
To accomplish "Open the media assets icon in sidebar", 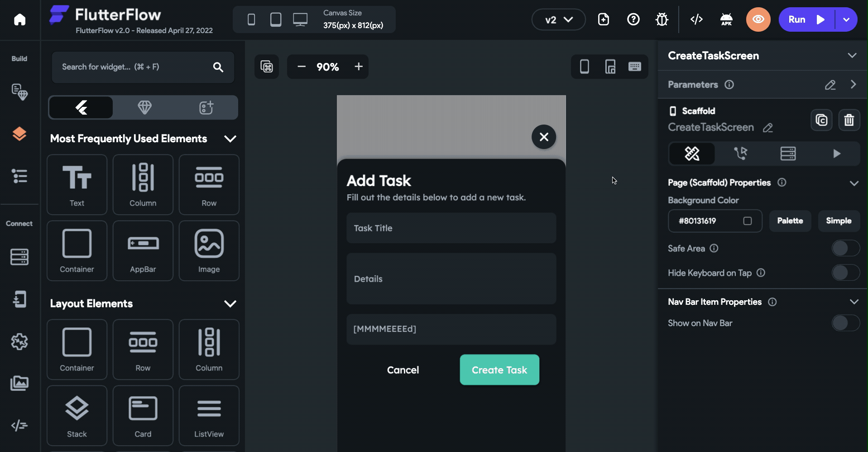I will click(x=19, y=383).
